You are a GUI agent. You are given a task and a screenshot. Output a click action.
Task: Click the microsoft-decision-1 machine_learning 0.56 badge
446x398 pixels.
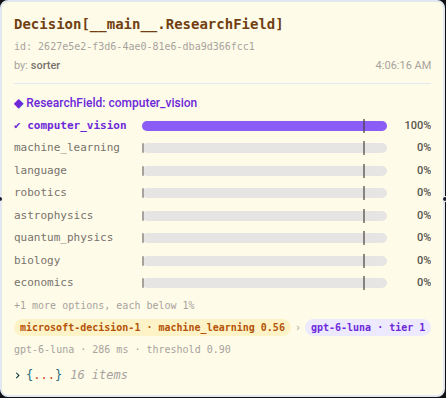pos(152,327)
